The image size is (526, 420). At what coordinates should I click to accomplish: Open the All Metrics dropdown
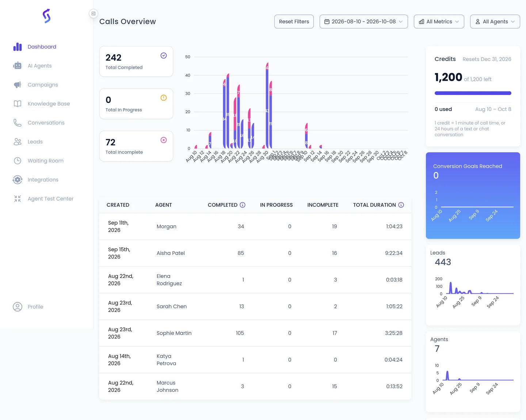click(x=439, y=22)
